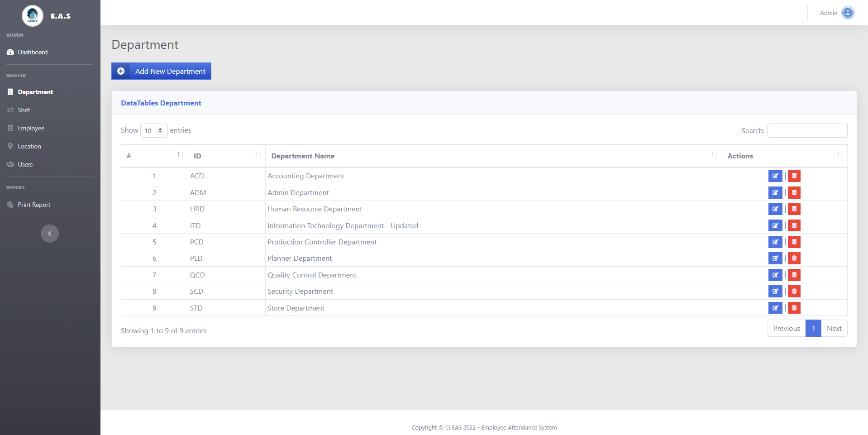Edit the Quality Control Department row

[x=775, y=275]
